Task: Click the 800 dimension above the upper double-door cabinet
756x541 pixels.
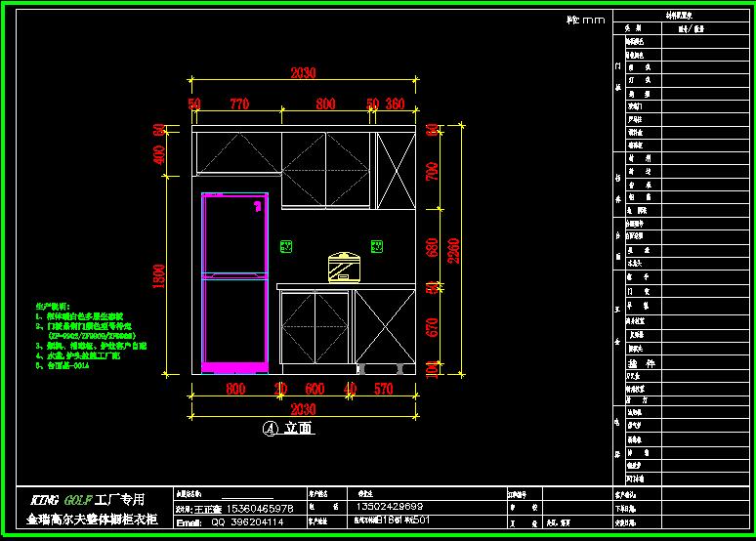Action: 325,104
